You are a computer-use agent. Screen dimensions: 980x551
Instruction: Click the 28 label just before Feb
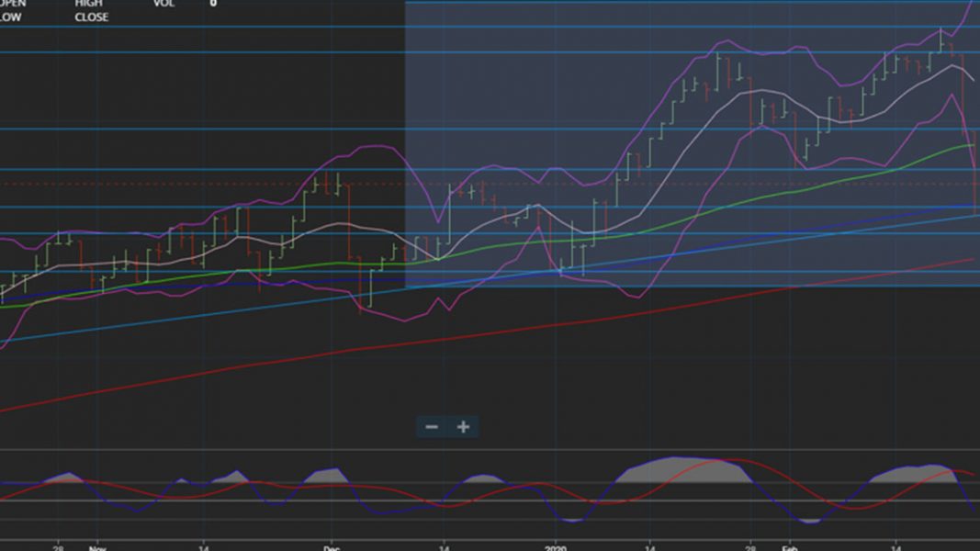750,545
